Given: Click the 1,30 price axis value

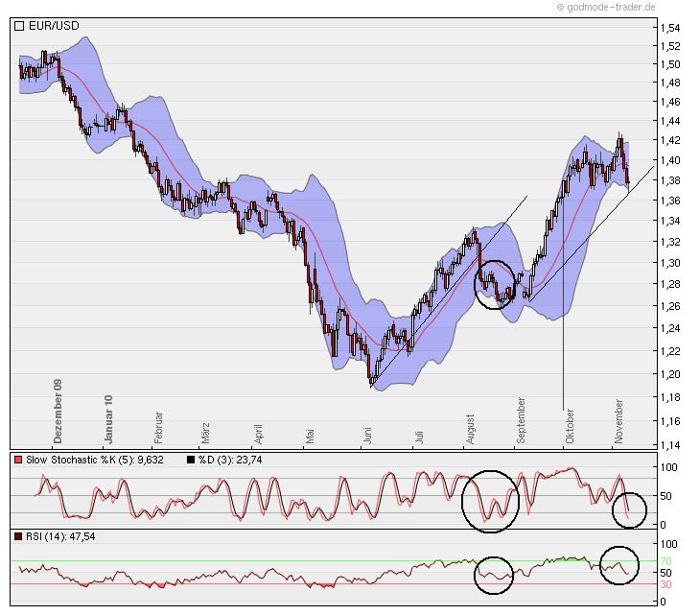Looking at the screenshot, I should (670, 263).
